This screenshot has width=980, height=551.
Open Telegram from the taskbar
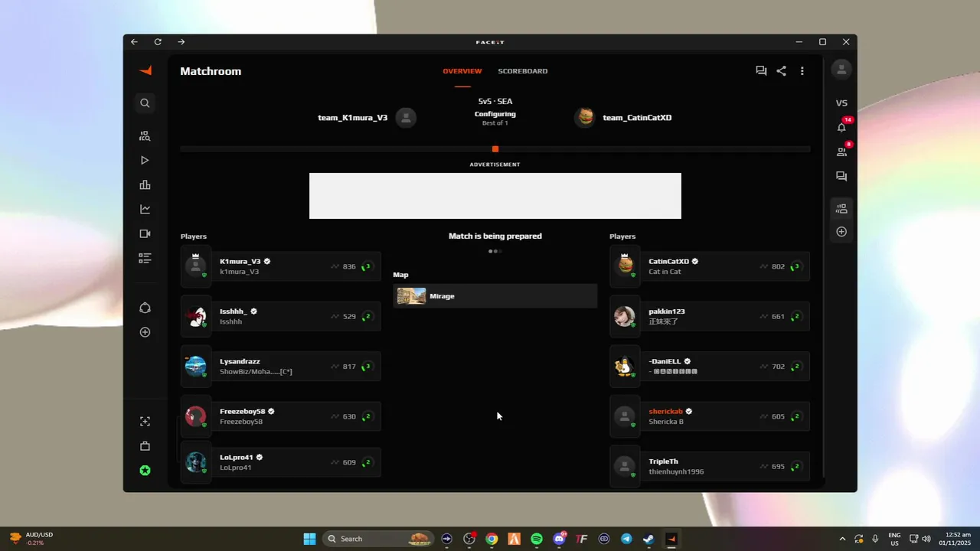(x=626, y=539)
